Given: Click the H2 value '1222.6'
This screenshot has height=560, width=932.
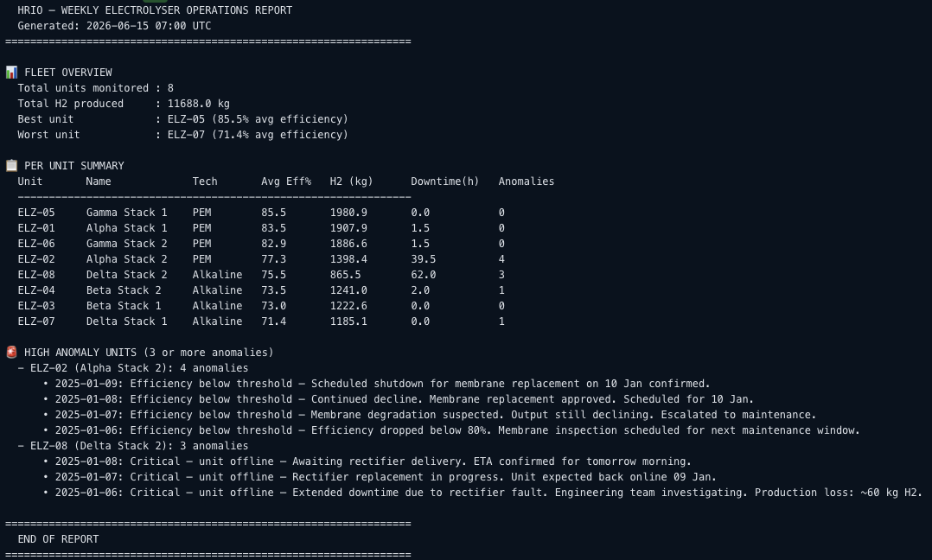Looking at the screenshot, I should tap(348, 305).
